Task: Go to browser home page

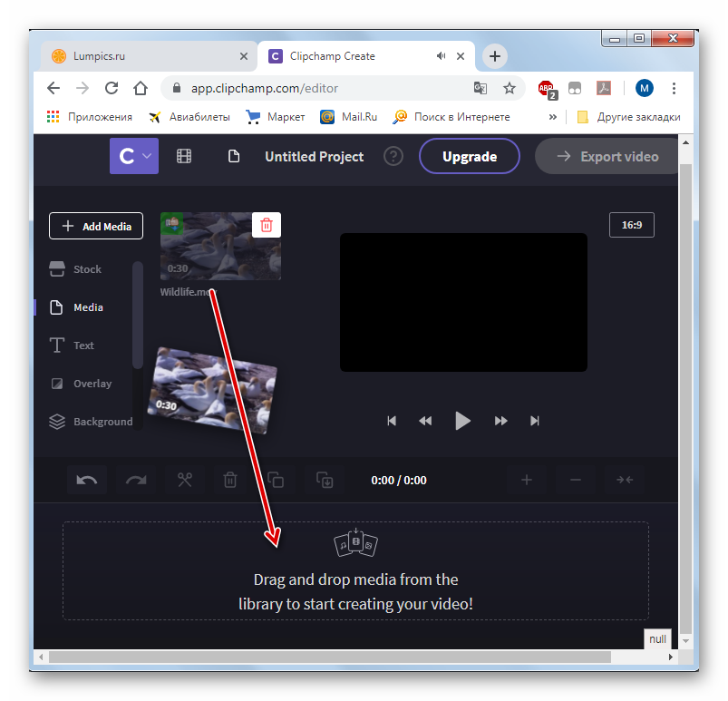Action: point(141,88)
